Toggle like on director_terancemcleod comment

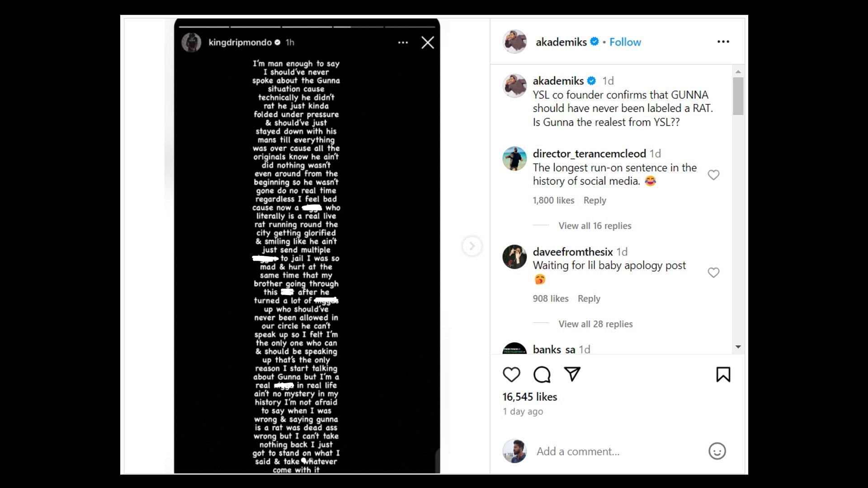[x=713, y=174]
